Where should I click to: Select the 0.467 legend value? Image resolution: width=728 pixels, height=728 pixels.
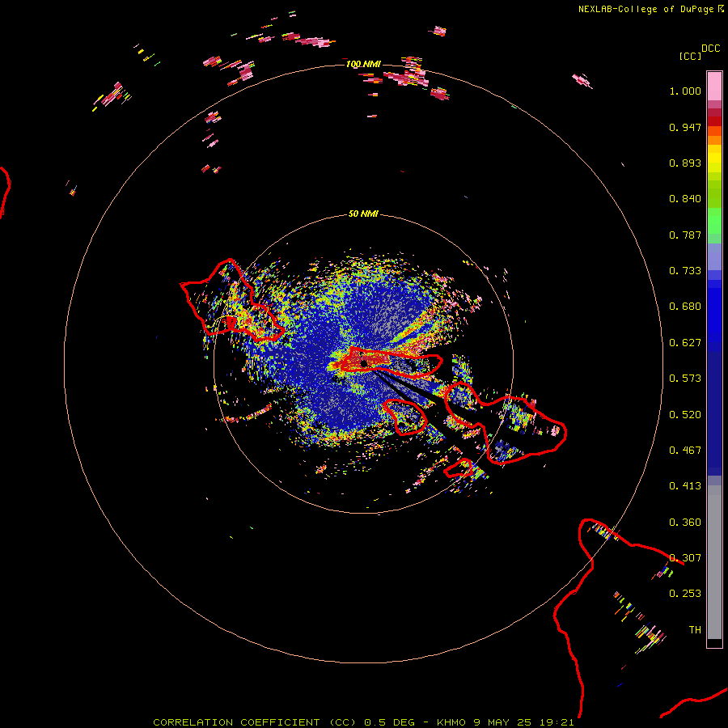(685, 451)
